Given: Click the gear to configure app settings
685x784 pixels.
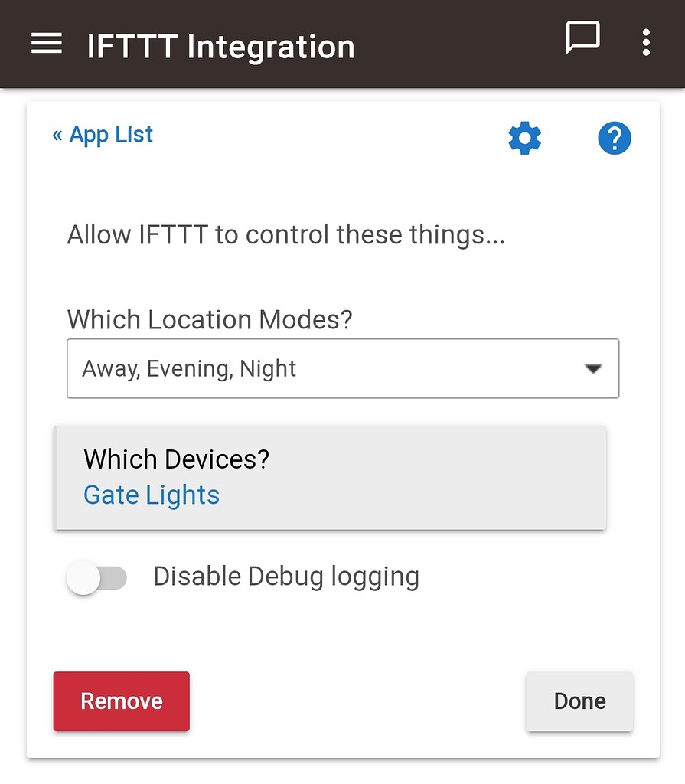Looking at the screenshot, I should (524, 139).
